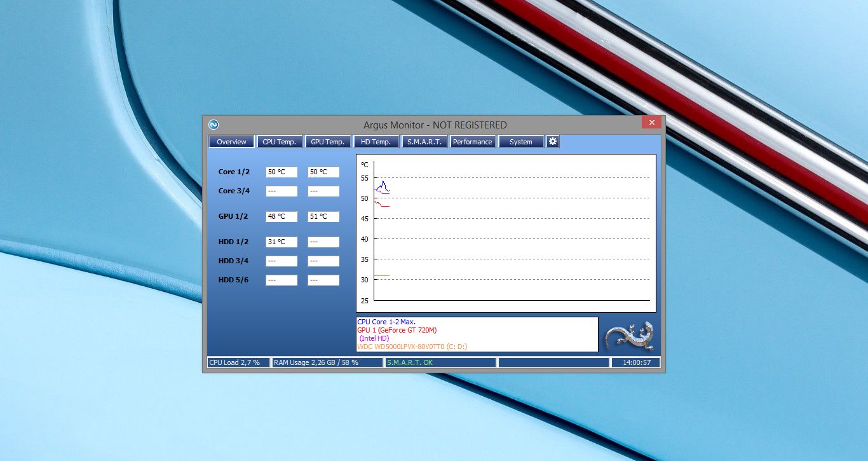
Task: Click the CPU Load 2,7 % status field
Action: click(238, 362)
